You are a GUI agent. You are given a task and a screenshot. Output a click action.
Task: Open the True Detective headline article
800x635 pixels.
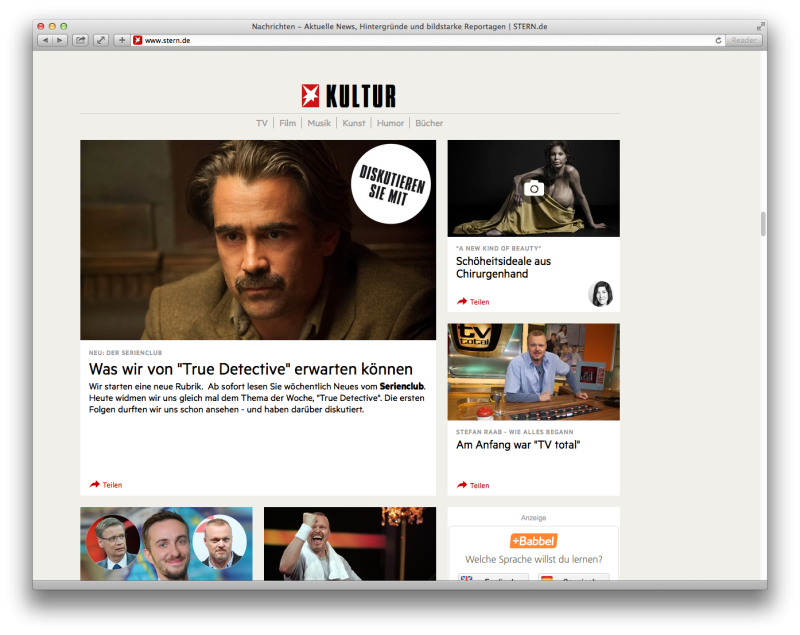coord(251,369)
